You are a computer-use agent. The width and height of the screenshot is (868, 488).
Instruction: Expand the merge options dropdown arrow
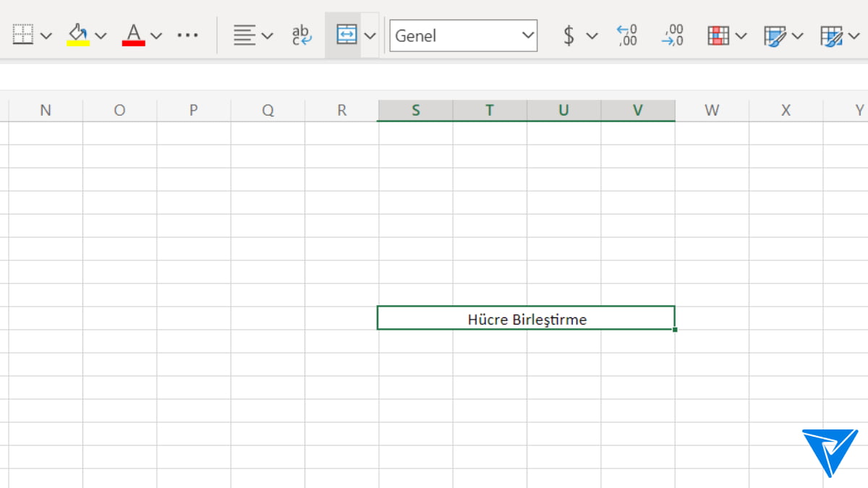(x=370, y=35)
